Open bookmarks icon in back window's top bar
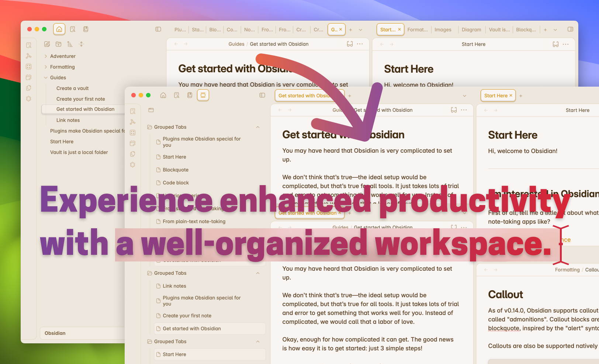 click(x=86, y=29)
